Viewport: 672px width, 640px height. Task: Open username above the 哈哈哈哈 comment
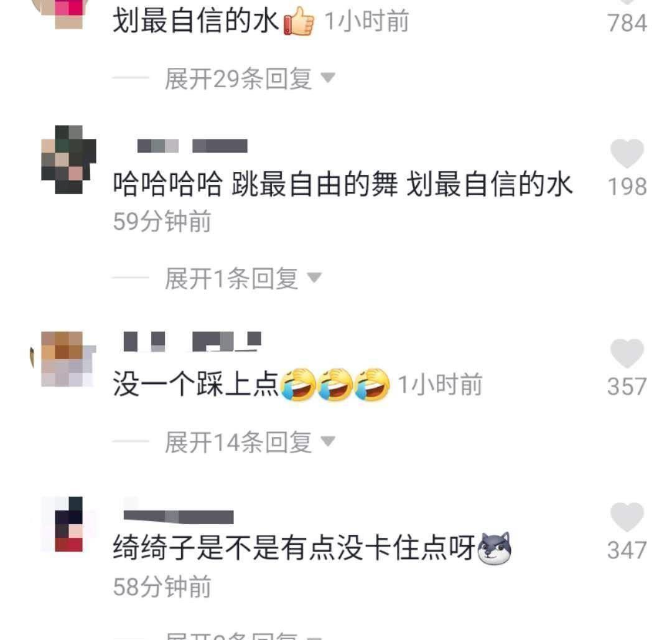pos(192,146)
